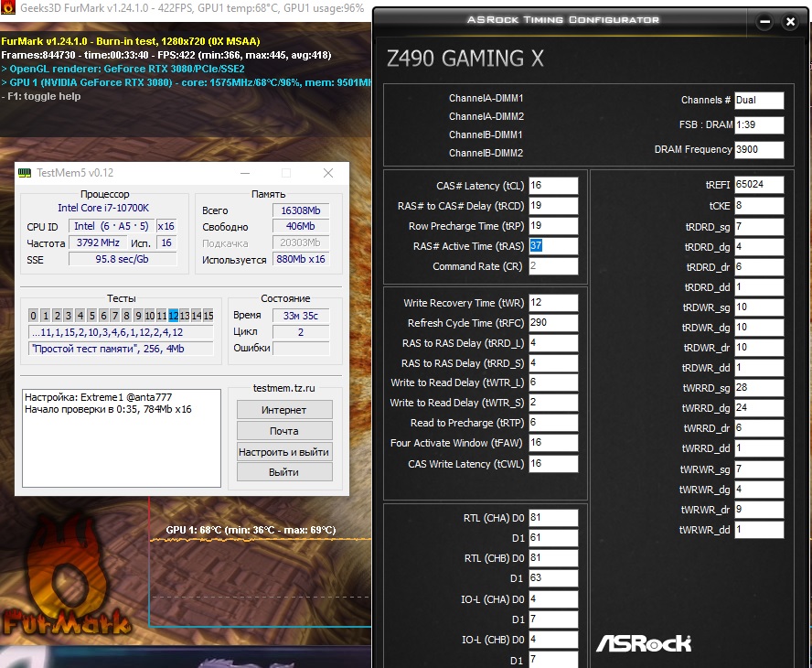Click the tWTR_L field
Image resolution: width=812 pixels, height=668 pixels.
[x=553, y=382]
